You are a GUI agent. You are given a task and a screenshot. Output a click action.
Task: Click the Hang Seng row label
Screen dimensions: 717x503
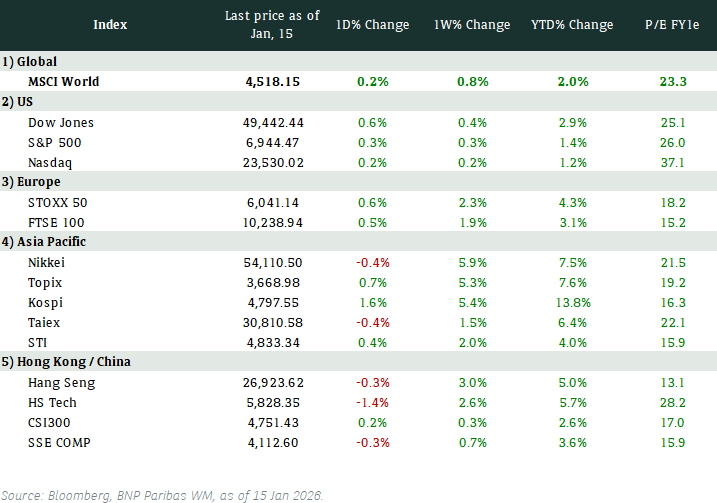(x=62, y=382)
